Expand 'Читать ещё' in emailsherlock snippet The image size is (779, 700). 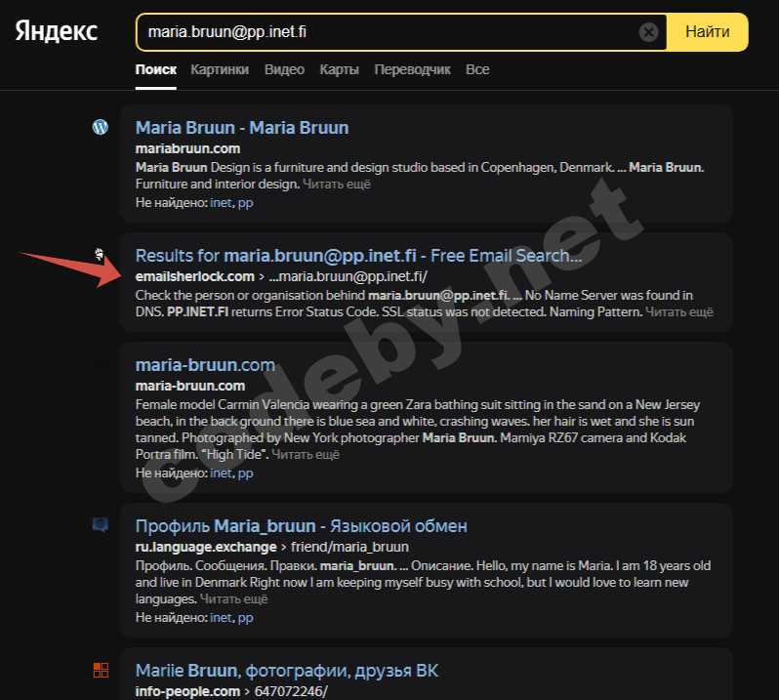pyautogui.click(x=679, y=312)
